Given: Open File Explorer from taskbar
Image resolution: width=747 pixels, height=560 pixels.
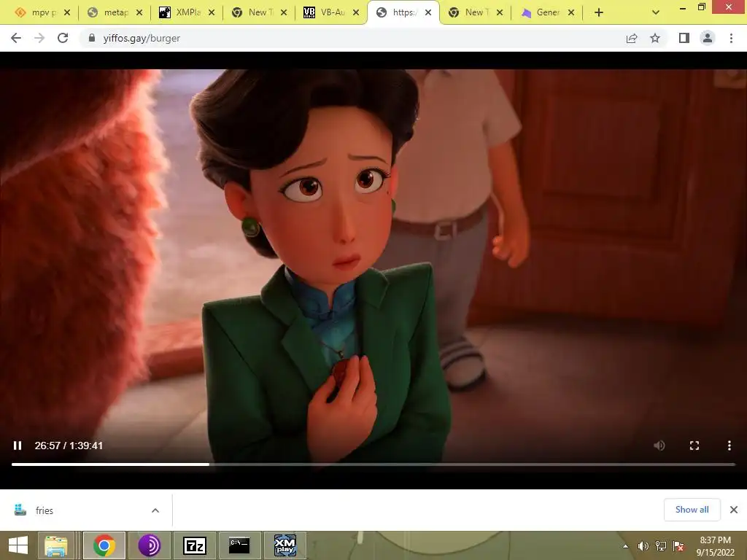Looking at the screenshot, I should 56,545.
